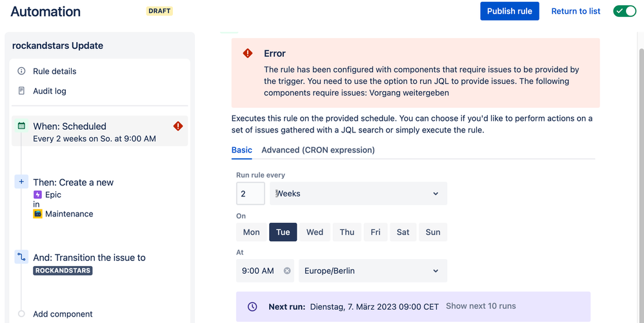Toggle the rule enabled switch off
Image resolution: width=644 pixels, height=323 pixels.
[x=625, y=11]
